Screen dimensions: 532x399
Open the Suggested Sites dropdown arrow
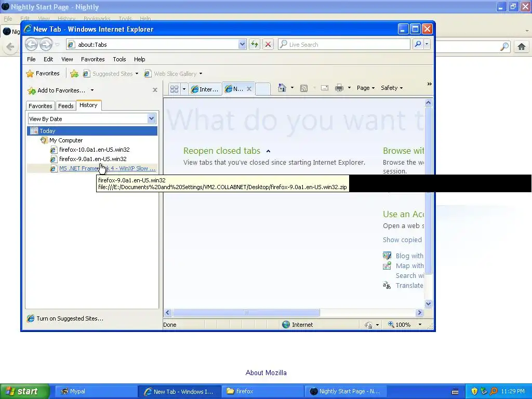[137, 74]
